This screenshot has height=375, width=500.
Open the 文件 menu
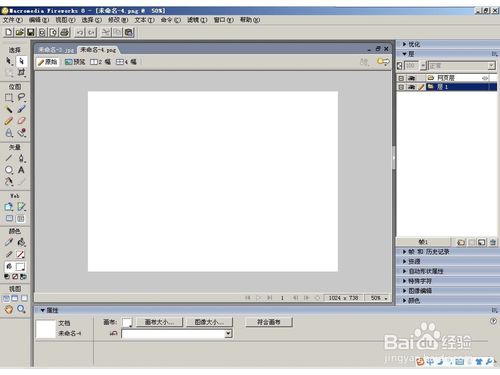tap(13, 20)
